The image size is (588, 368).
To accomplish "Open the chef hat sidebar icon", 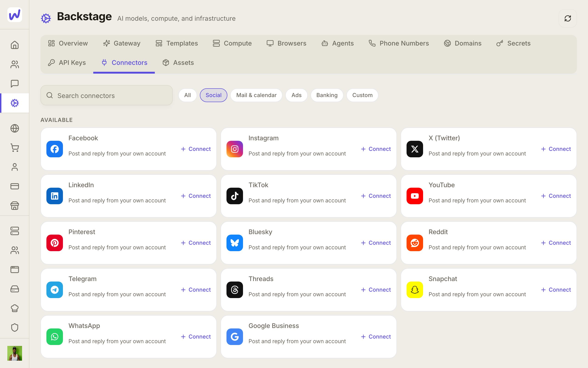I will (x=14, y=308).
